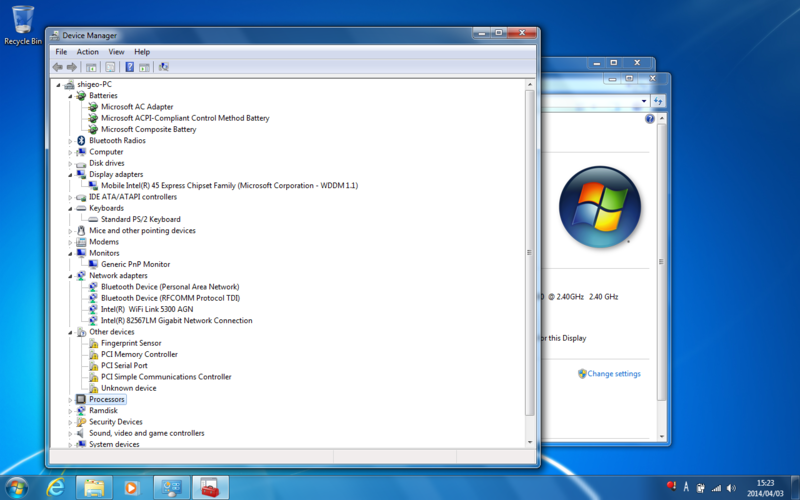Select Intel(R) 82567LM Gigabit Network Connection
Screen dimensions: 800x500
tap(177, 320)
